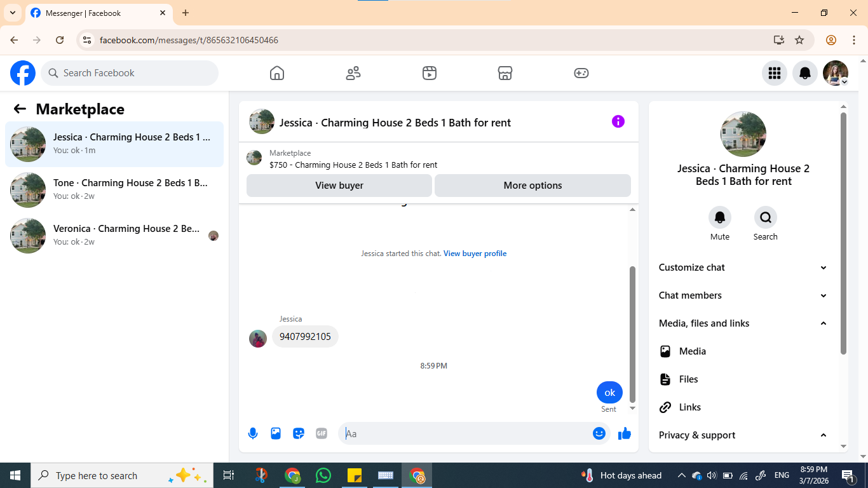Click the chat messages scrollbar
Screen dimensions: 868x488
pos(632,334)
